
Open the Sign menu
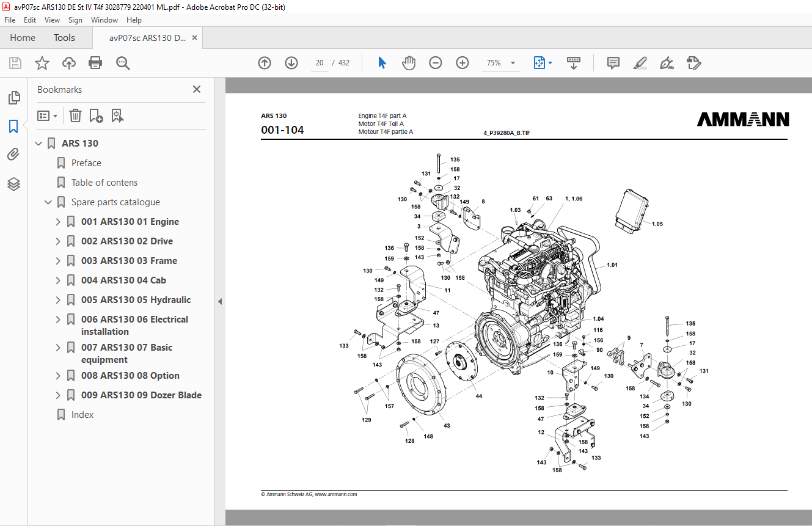tap(75, 20)
